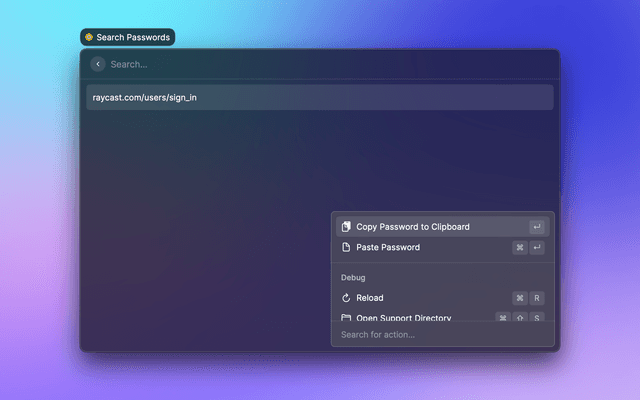Click the document icon beside Paste Password
640x400 pixels.
(x=346, y=247)
